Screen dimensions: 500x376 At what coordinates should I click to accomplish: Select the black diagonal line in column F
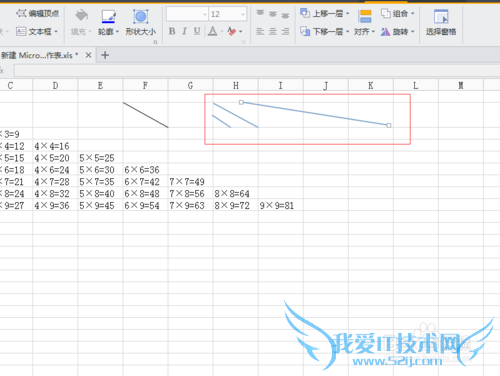[146, 115]
